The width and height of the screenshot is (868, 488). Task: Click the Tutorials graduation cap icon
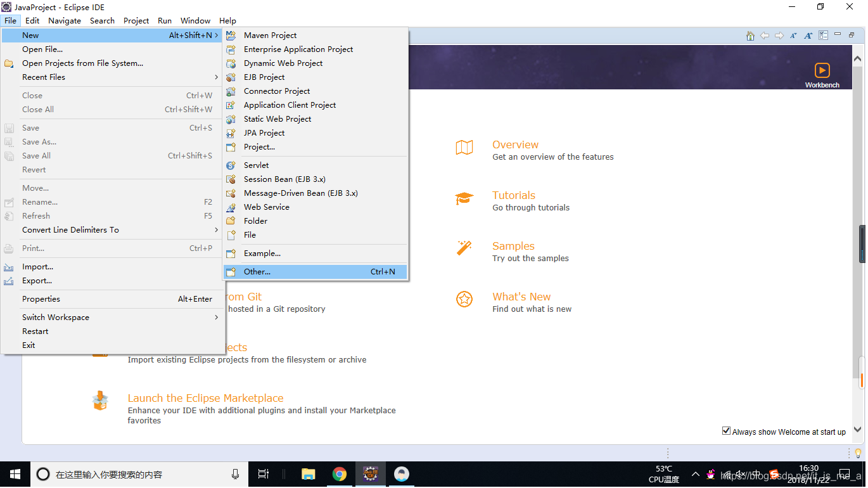[464, 198]
